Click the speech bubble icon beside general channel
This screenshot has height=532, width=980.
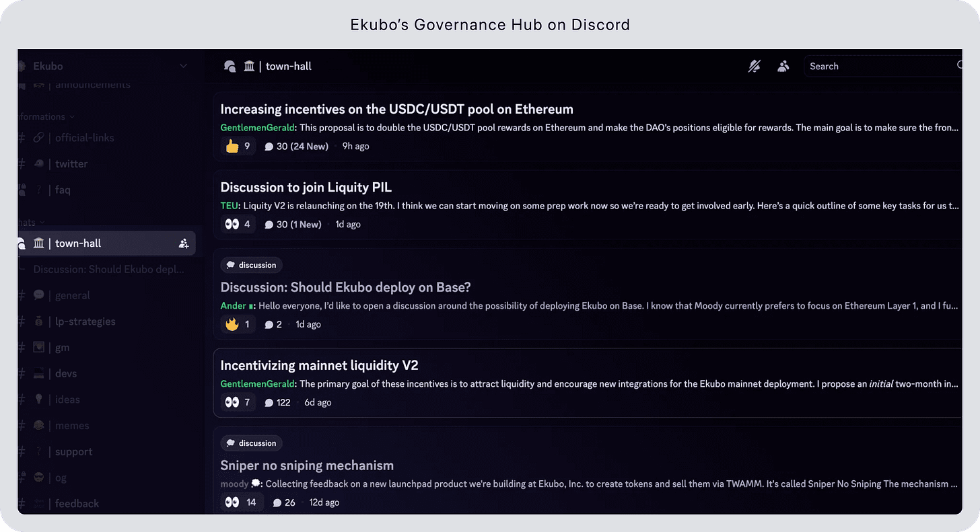38,295
